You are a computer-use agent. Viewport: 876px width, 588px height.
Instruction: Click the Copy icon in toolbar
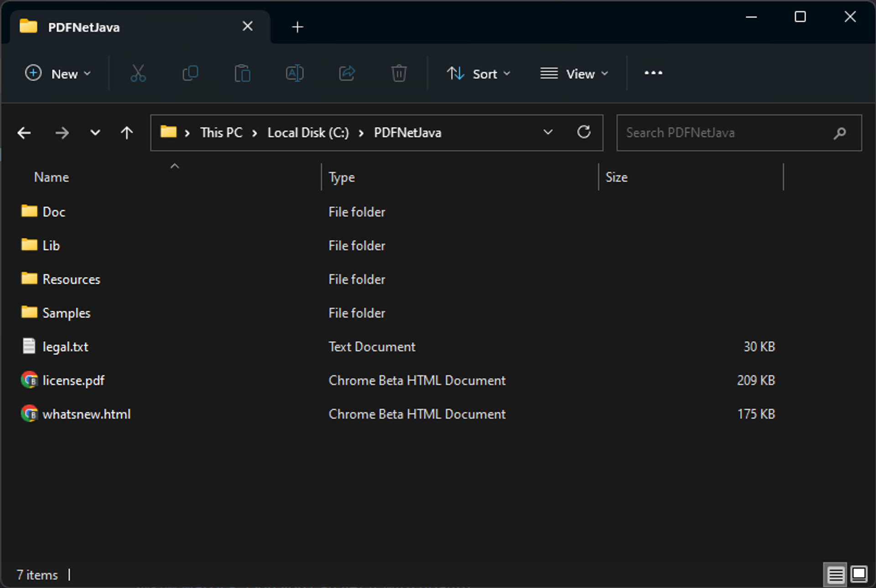click(x=190, y=73)
